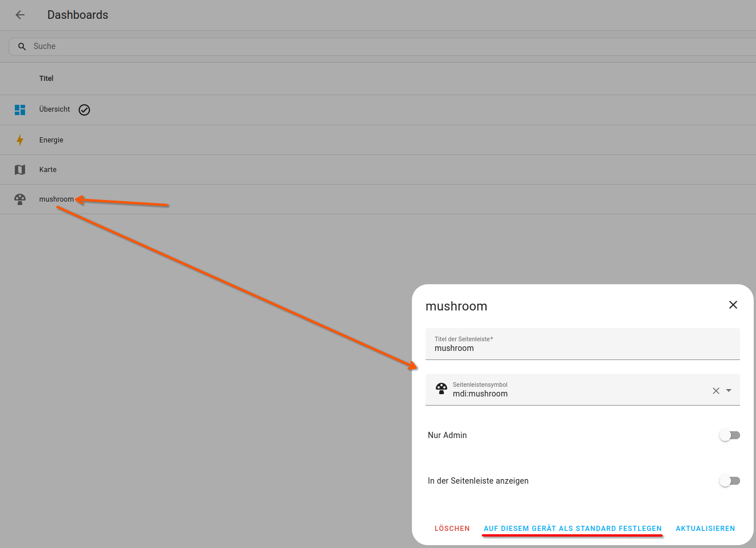
Task: Toggle the Nur Admin switch
Action: click(x=729, y=435)
